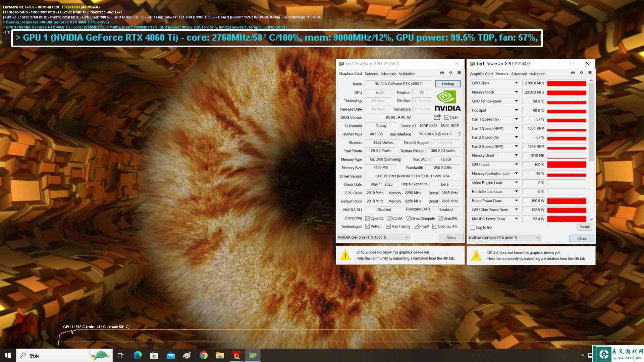Open File Explorer from taskbar
This screenshot has height=362, width=644.
(220, 355)
